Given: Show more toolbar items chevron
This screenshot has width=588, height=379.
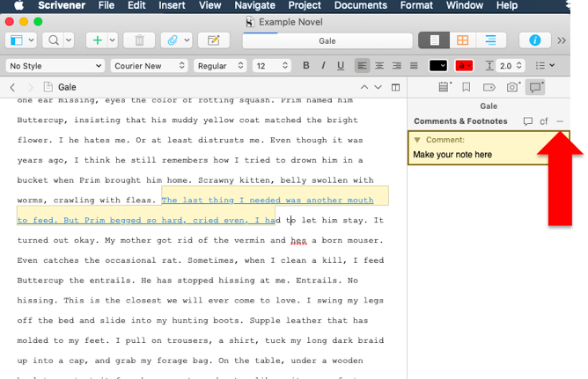Looking at the screenshot, I should [562, 40].
